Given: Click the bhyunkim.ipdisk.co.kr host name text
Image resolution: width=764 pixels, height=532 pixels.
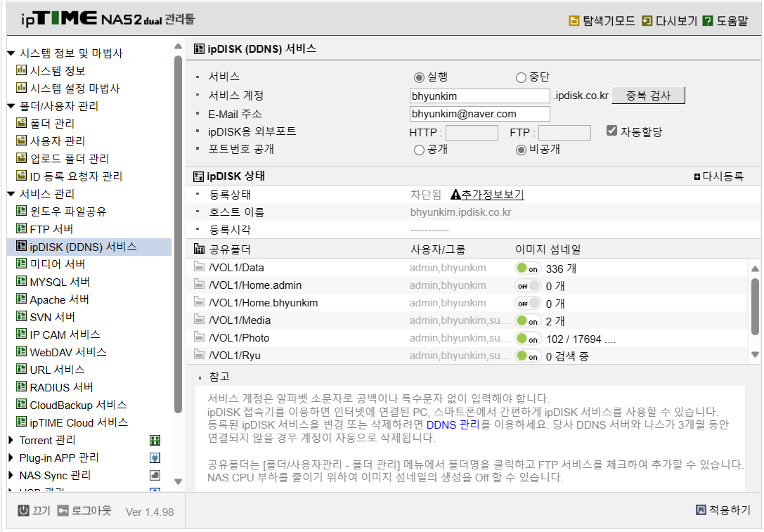Looking at the screenshot, I should [x=460, y=212].
